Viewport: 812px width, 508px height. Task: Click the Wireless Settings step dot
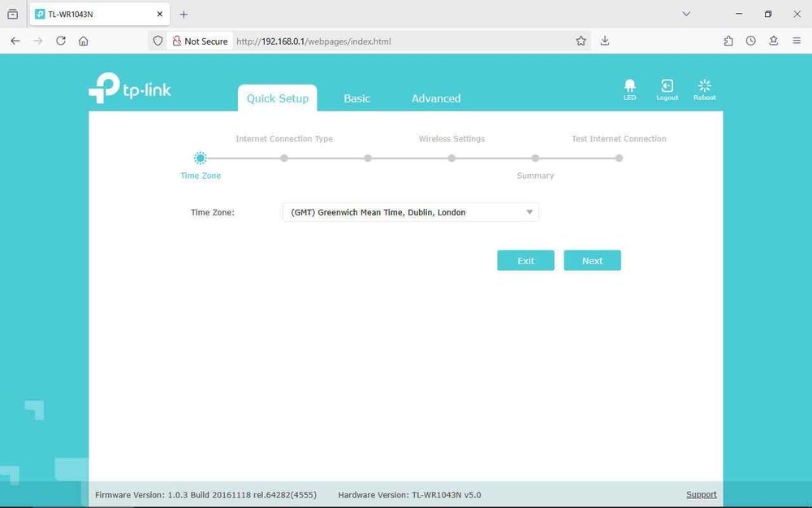tap(451, 158)
